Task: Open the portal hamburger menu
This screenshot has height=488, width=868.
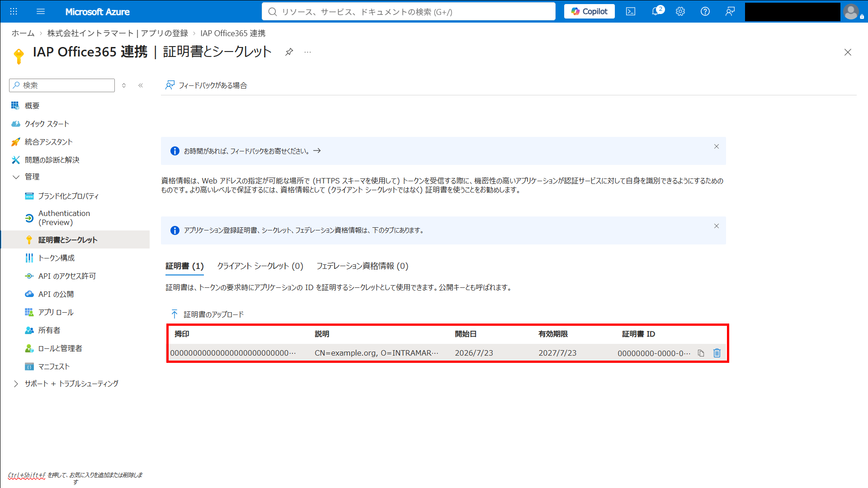Action: point(41,11)
